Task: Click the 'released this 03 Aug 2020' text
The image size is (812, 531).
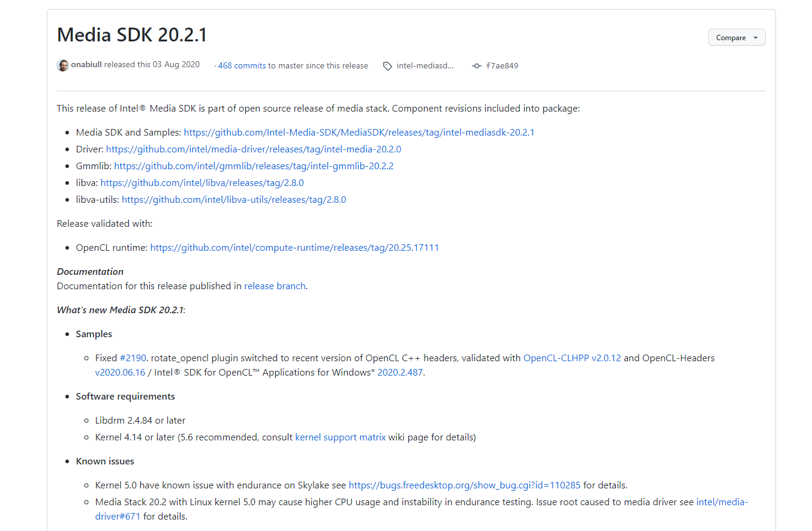Action: 152,65
